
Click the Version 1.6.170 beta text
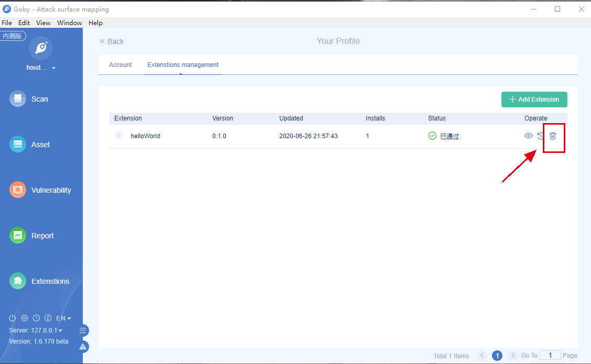click(x=39, y=341)
